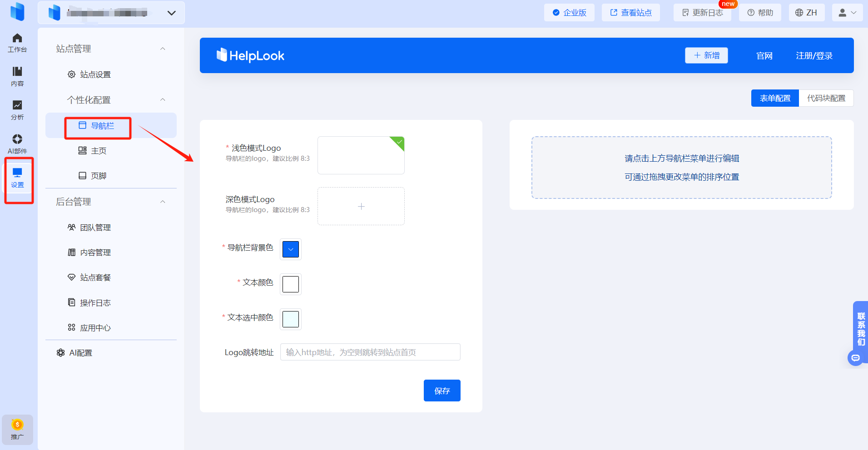Open the 工作台 workbench icon
This screenshot has width=868, height=450.
tap(17, 43)
